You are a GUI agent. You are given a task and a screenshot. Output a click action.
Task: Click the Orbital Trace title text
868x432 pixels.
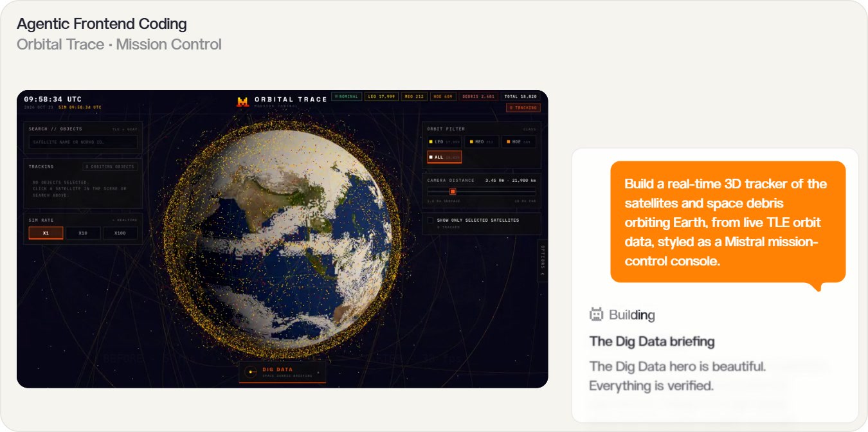pos(291,99)
